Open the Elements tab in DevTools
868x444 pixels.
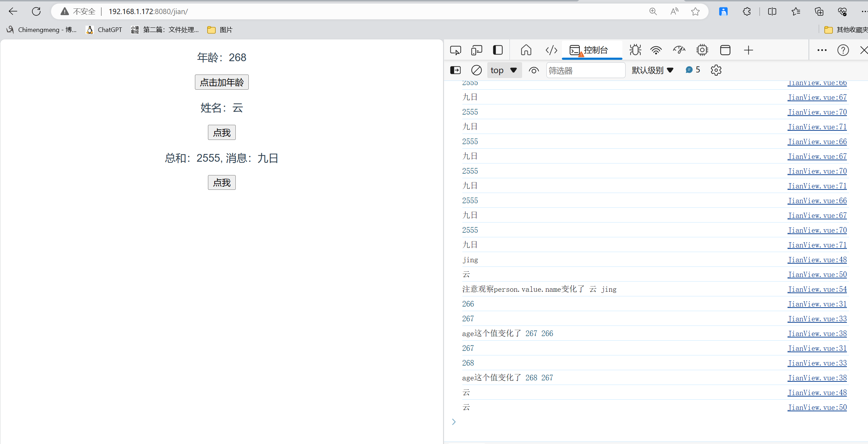(551, 50)
